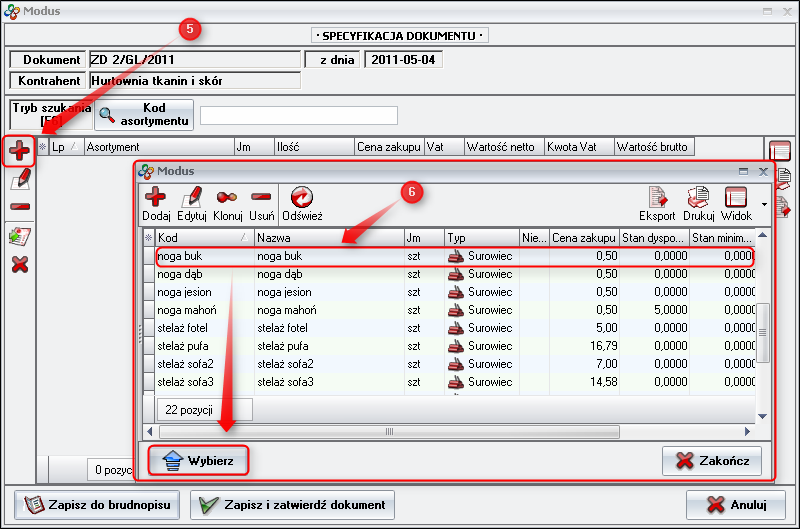Save document with Zapisz do brudnopisu
Image resolution: width=800 pixels, height=529 pixels.
pyautogui.click(x=97, y=504)
